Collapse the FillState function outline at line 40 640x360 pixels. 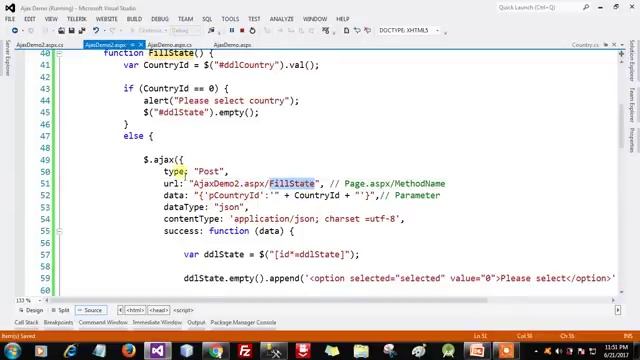(x=60, y=53)
